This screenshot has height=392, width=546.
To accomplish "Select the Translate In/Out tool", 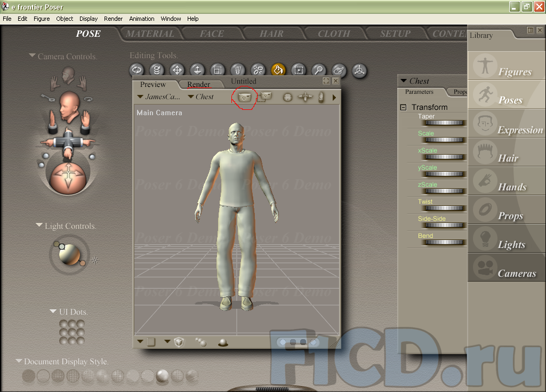I will tap(197, 70).
